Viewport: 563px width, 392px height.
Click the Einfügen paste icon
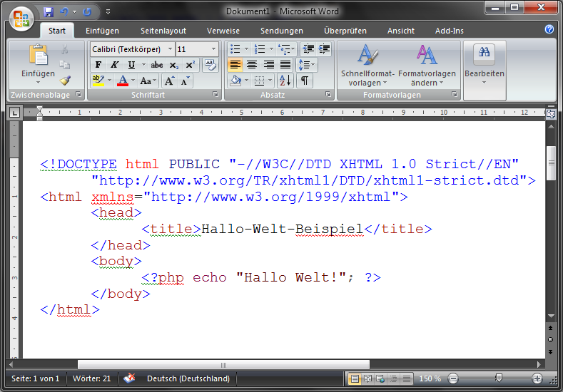tap(38, 56)
